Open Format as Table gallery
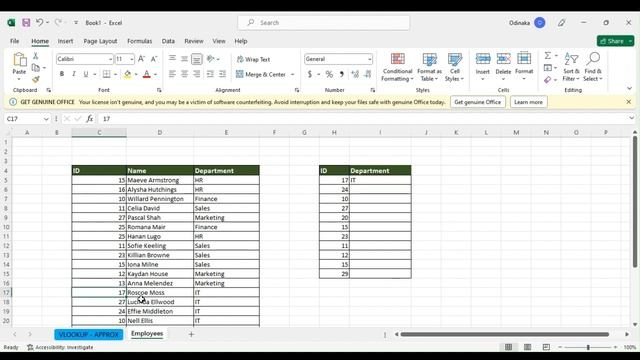Image resolution: width=640 pixels, height=360 pixels. (429, 67)
